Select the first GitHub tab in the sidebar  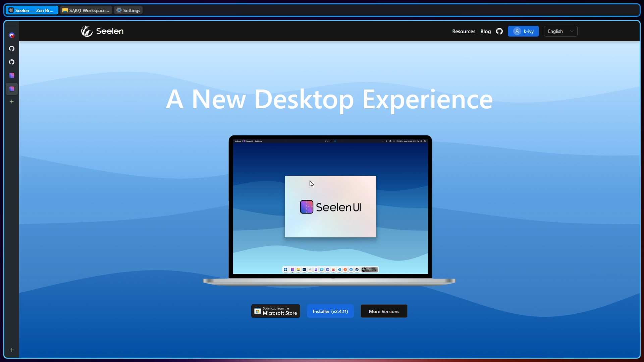coord(12,49)
